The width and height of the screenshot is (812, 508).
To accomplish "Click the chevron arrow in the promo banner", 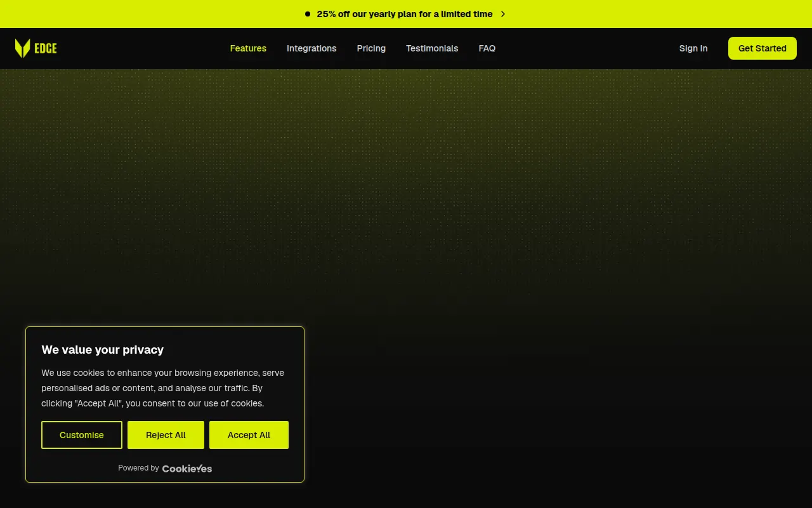I will pos(503,14).
